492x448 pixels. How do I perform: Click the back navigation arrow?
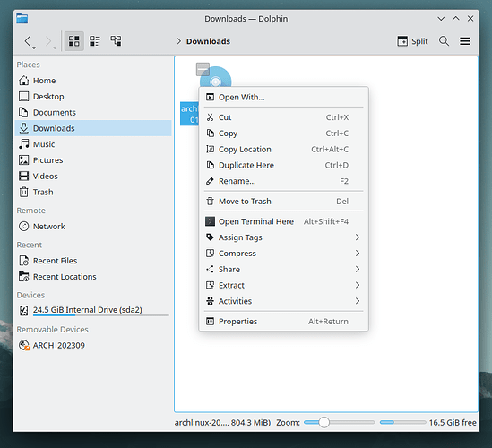point(28,41)
